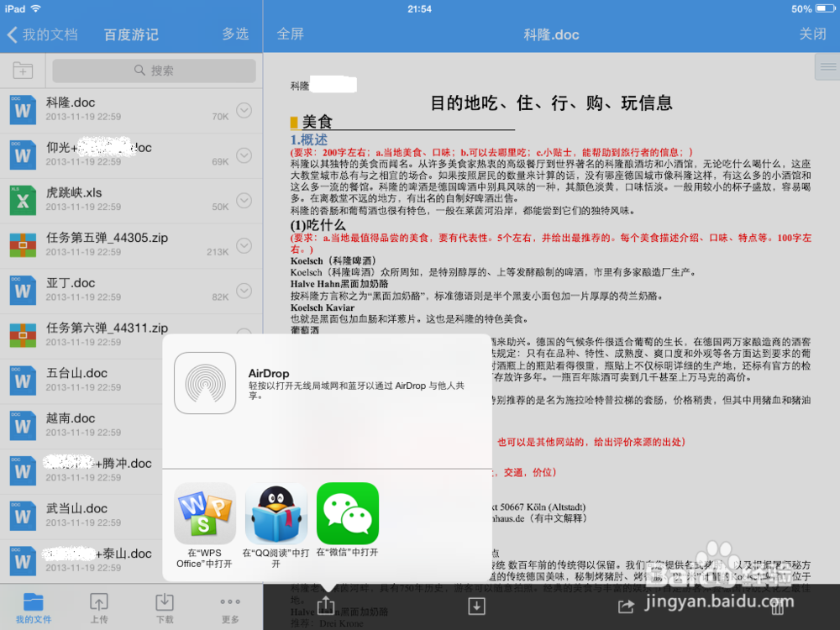The height and width of the screenshot is (630, 840).
Task: Open 亚丁.doc Word file icon
Action: click(23, 291)
